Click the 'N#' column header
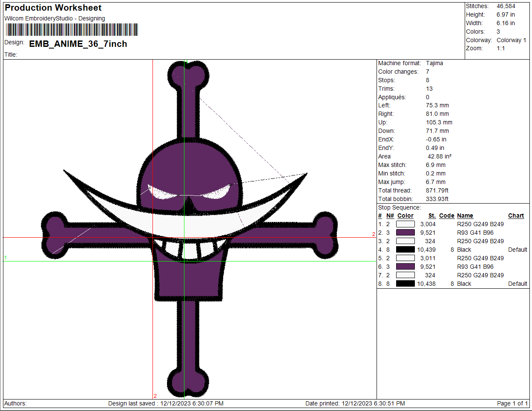This screenshot has width=532, height=411. click(x=390, y=216)
